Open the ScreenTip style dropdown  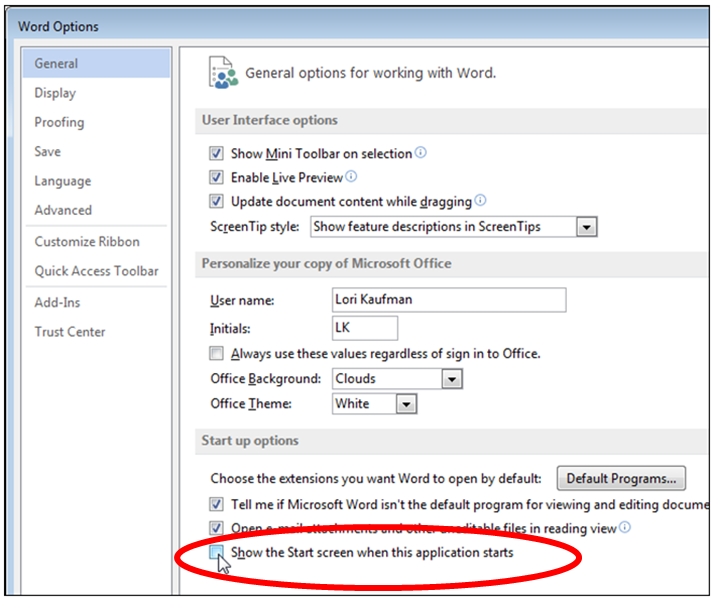tap(586, 227)
